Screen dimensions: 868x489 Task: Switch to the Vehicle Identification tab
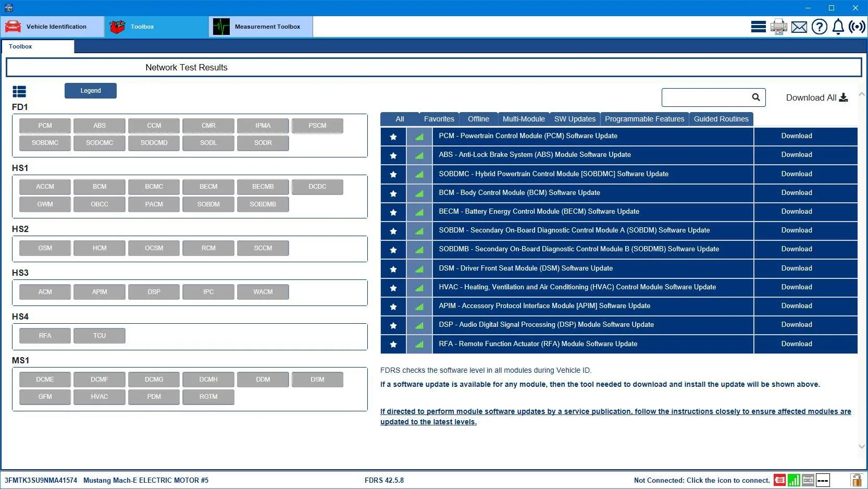53,27
